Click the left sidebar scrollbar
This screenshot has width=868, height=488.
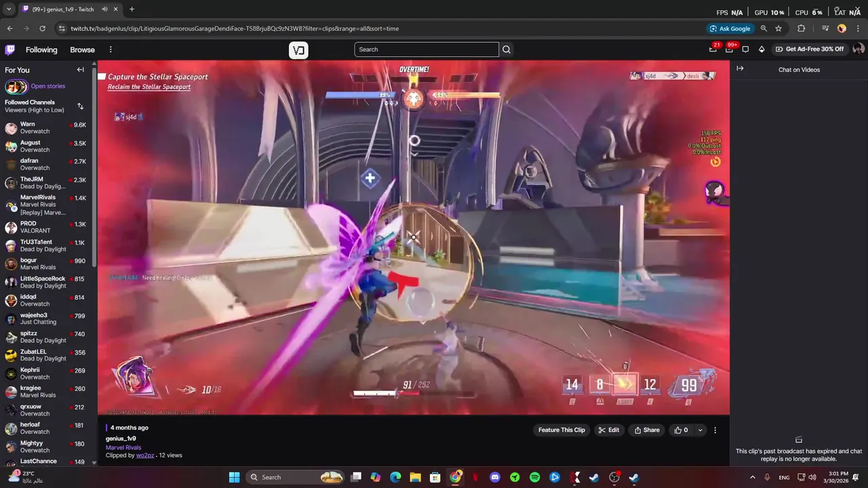point(94,166)
